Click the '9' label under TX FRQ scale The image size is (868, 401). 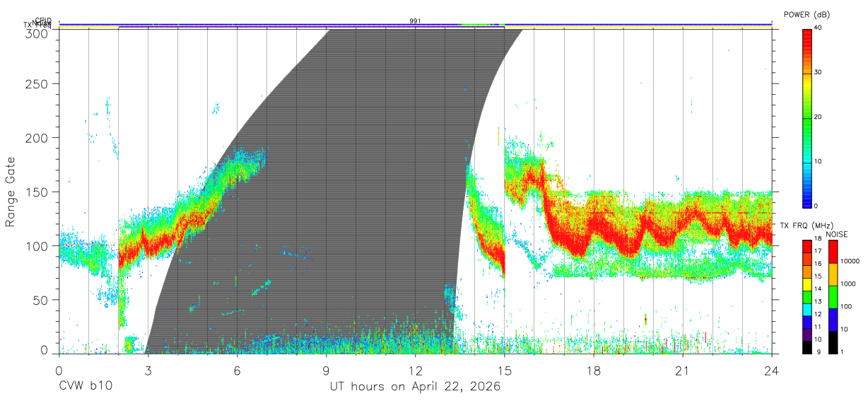coord(819,351)
